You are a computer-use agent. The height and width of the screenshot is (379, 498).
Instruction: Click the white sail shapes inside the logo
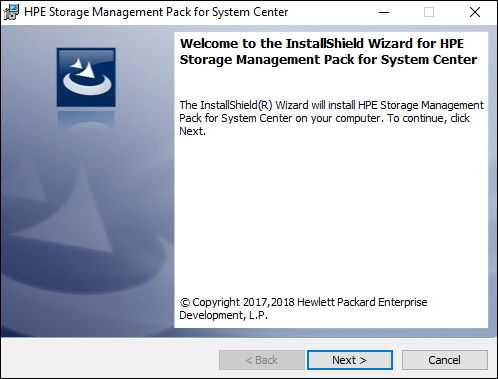coord(84,68)
